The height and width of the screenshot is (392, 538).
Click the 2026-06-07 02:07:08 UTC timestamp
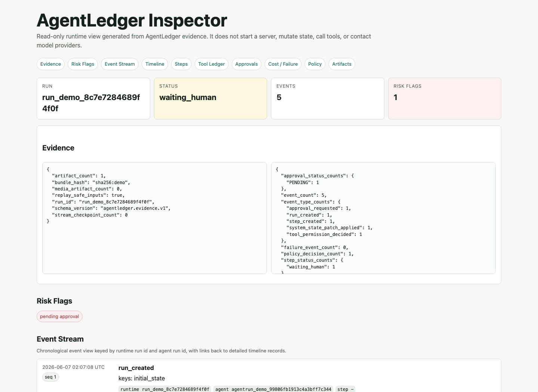(x=73, y=367)
